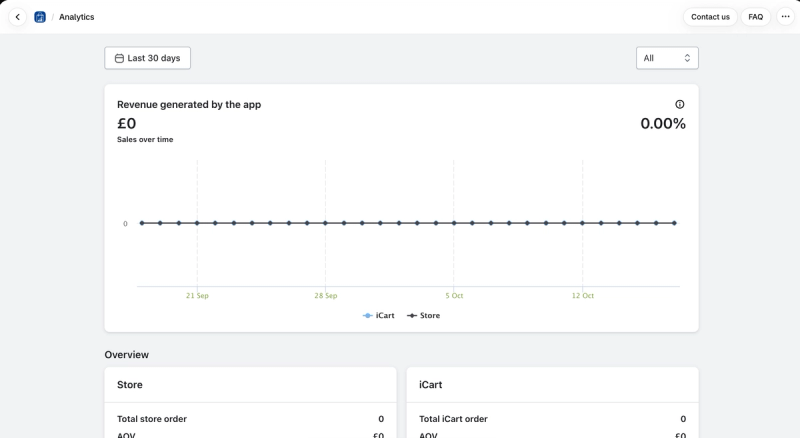Open the Last 30 days date picker
The width and height of the screenshot is (800, 438).
pyautogui.click(x=147, y=58)
